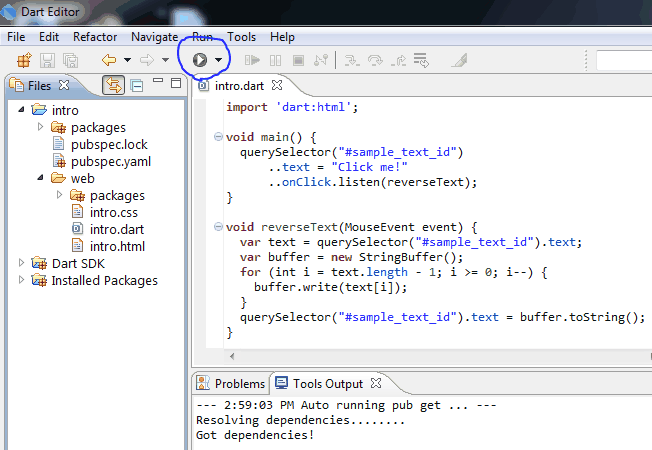Expand the packages folder under web
This screenshot has height=450, width=652.
[59, 195]
